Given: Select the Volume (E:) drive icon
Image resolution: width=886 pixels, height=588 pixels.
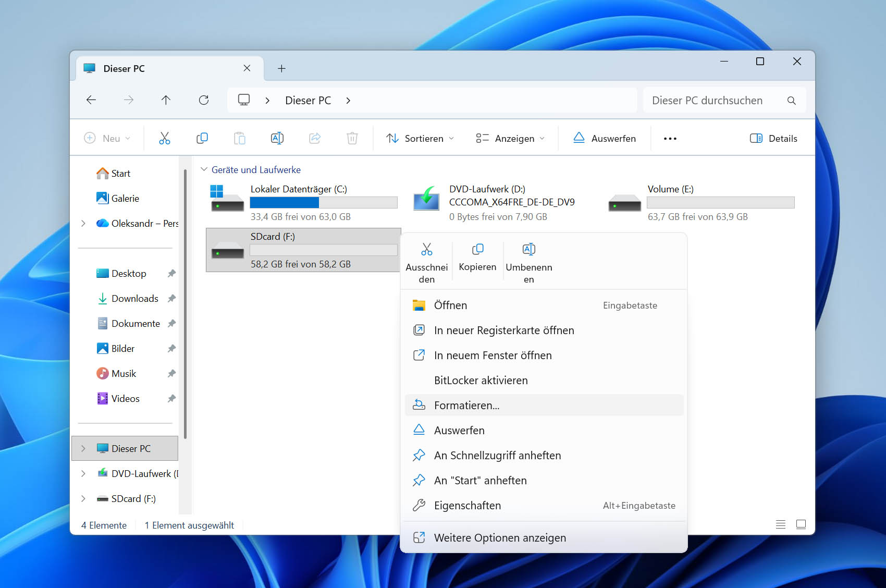Looking at the screenshot, I should coord(624,203).
